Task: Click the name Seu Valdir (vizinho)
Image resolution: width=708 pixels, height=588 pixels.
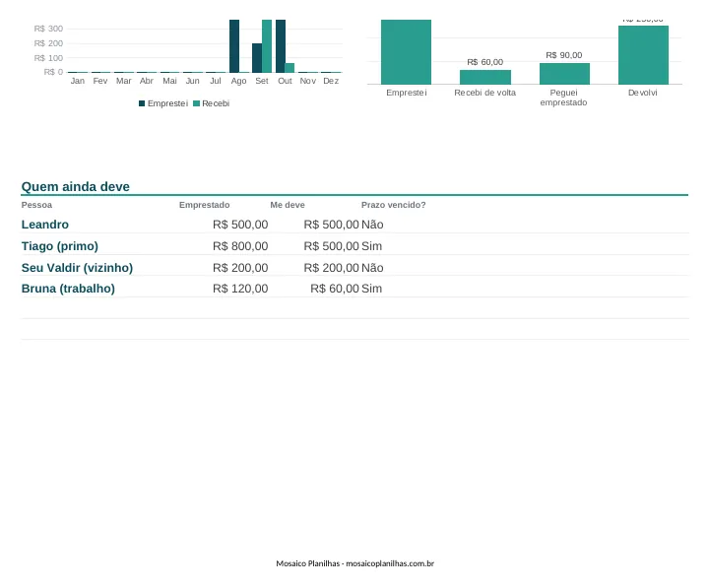Action: point(77,268)
